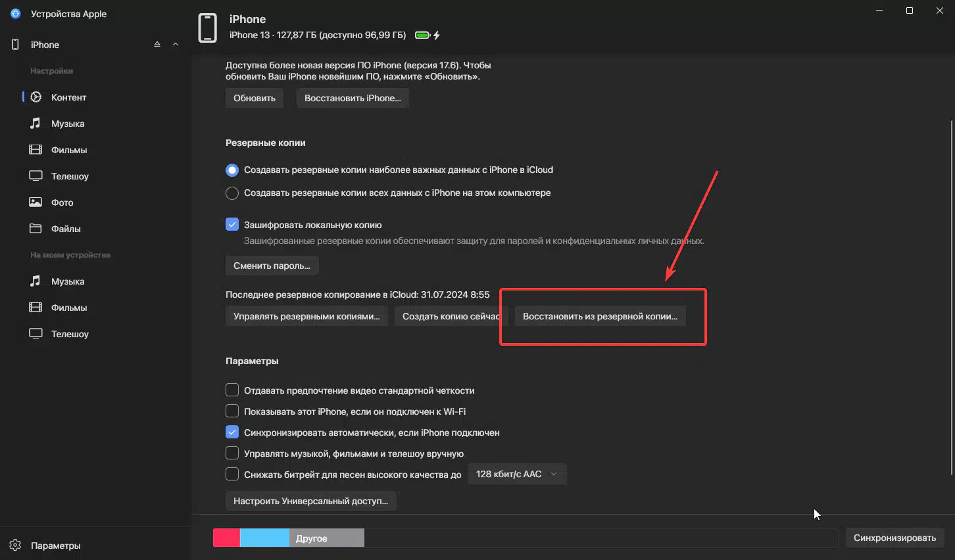Click the film icon under На моем устройстве
This screenshot has height=560, width=955.
[x=36, y=307]
